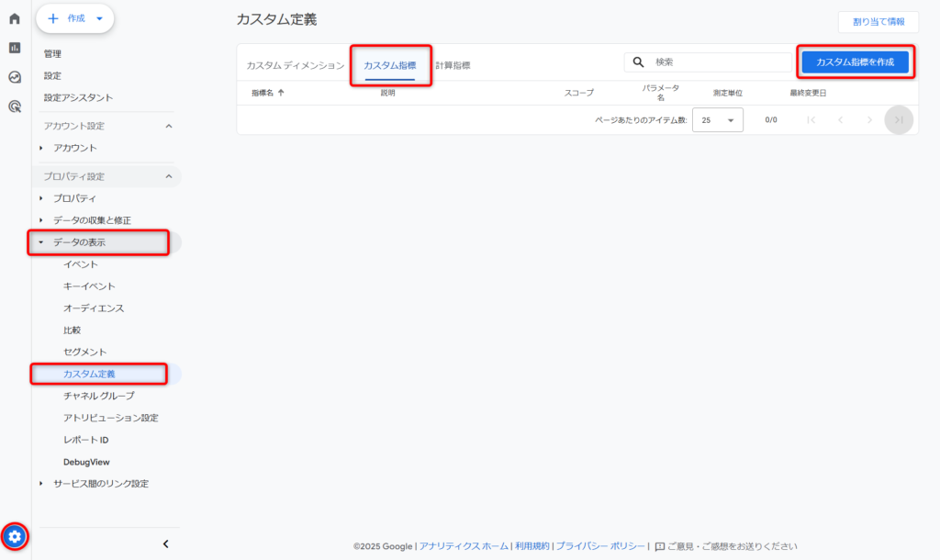This screenshot has height=560, width=940.
Task: Open the プライバシー ポリシー link
Action: coord(601,546)
